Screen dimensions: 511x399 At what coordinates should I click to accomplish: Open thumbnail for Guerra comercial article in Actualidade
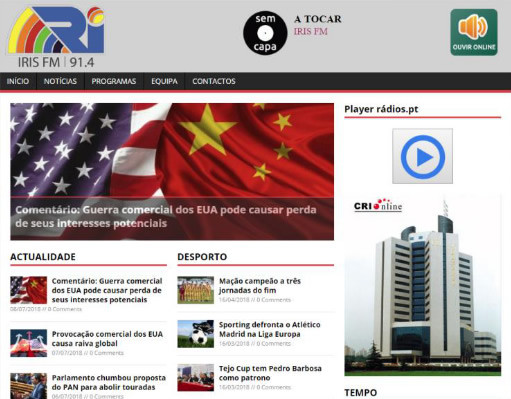[x=29, y=290]
